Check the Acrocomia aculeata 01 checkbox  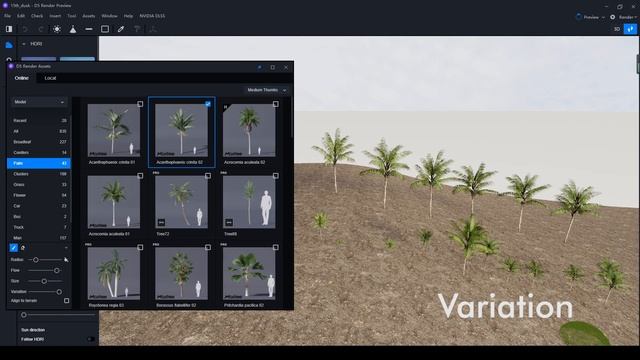(x=140, y=176)
